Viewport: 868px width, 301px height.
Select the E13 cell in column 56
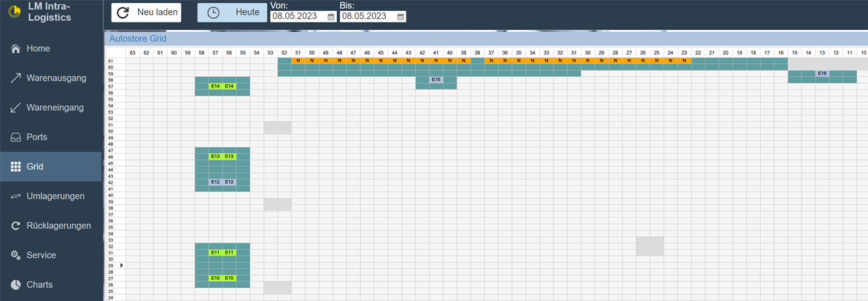[x=229, y=157]
